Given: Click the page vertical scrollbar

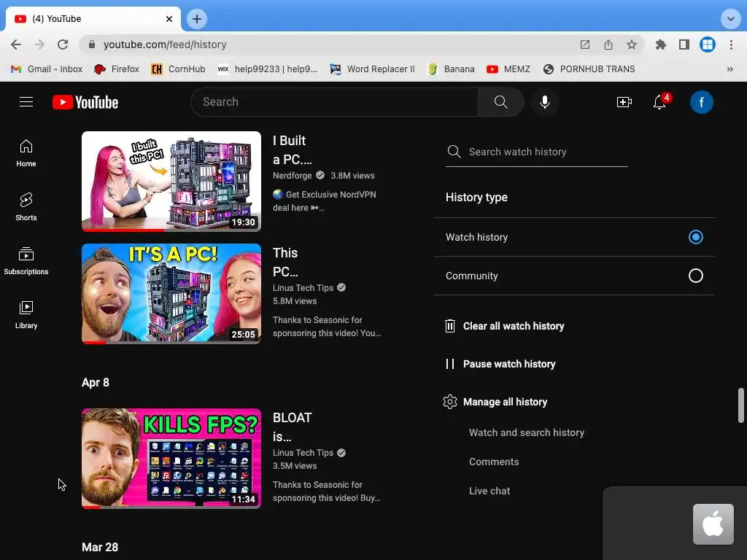Looking at the screenshot, I should pos(741,405).
